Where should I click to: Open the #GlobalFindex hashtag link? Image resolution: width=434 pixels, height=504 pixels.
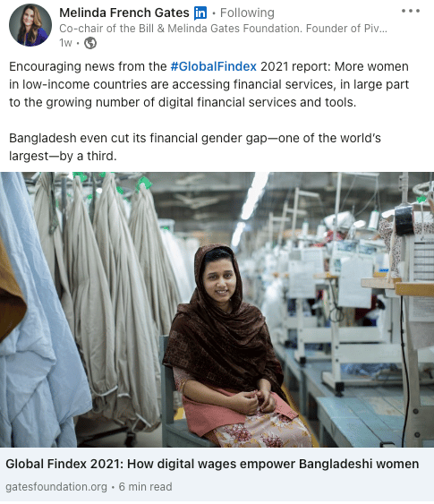click(x=213, y=66)
